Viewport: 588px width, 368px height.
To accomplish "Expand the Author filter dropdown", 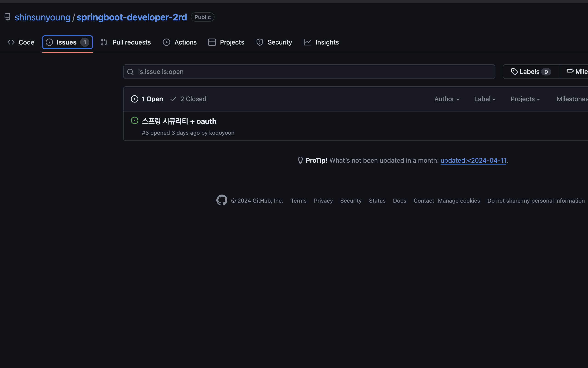I will (x=447, y=99).
